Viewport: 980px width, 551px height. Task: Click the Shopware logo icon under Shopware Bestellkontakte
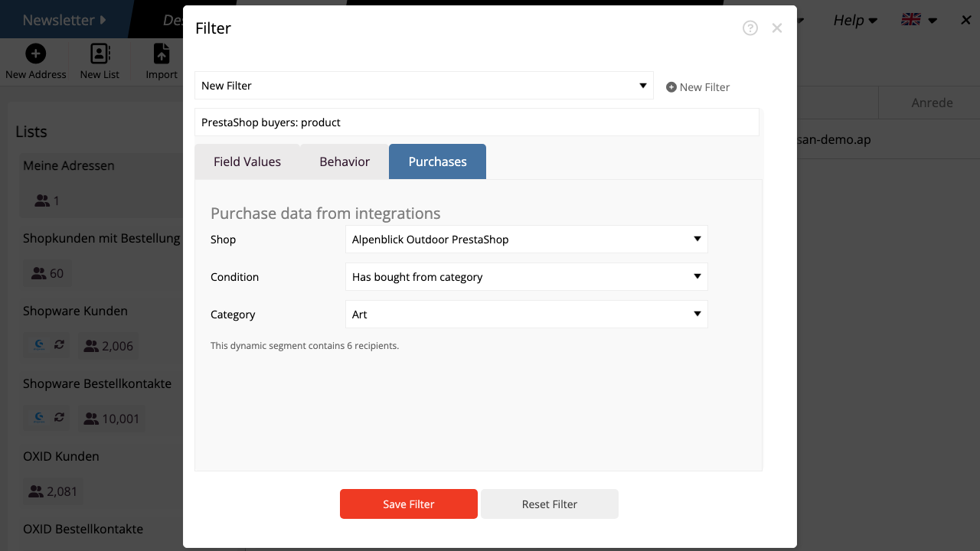click(x=40, y=418)
